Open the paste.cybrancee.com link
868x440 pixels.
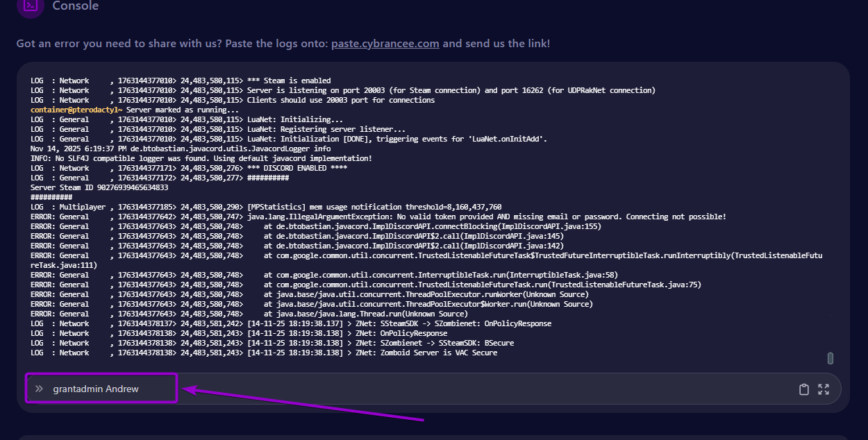pos(385,43)
